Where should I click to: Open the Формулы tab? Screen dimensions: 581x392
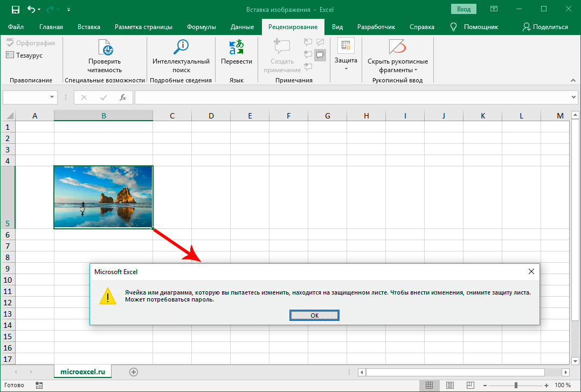(x=201, y=27)
